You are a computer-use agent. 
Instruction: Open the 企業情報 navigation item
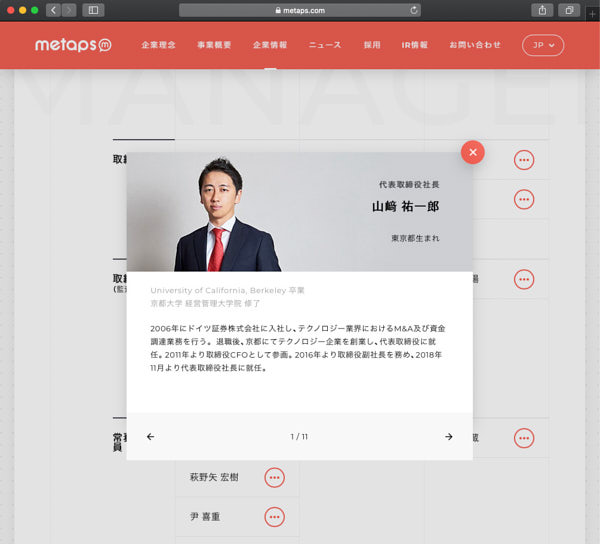click(x=270, y=45)
